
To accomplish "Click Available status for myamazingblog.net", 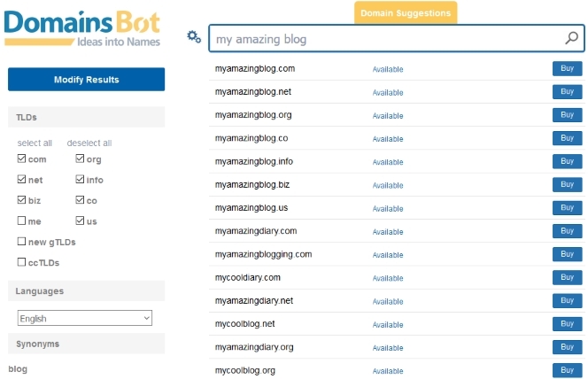I will pos(388,93).
